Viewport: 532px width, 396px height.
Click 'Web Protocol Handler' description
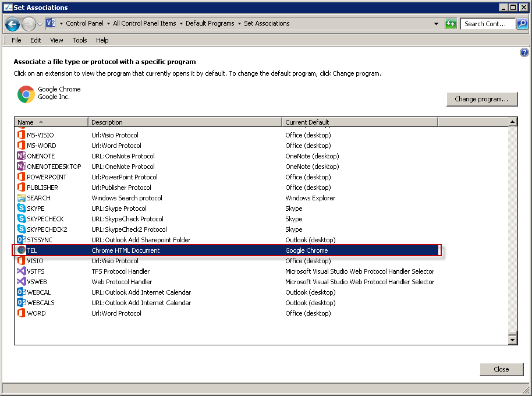coord(122,282)
